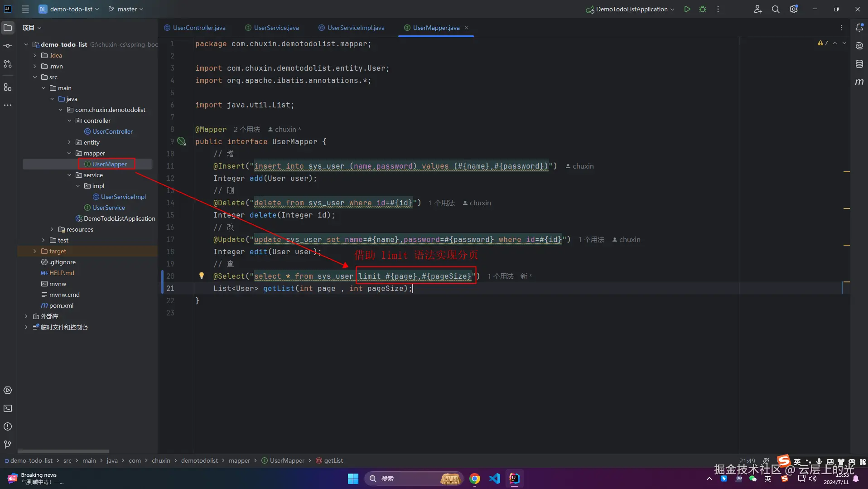Screen dimensions: 868x489
Task: Click '2 个用法' usages hint on @Mapper
Action: [x=247, y=130]
